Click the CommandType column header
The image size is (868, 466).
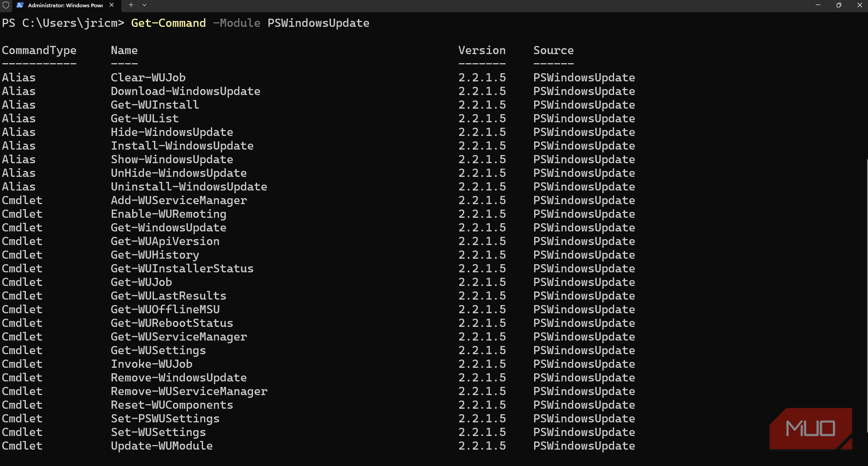click(x=39, y=50)
